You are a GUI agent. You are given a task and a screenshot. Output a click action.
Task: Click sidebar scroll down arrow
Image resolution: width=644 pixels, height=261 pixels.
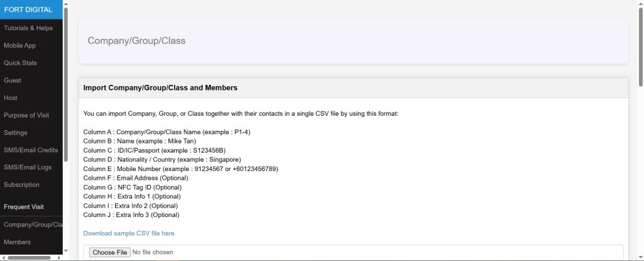pyautogui.click(x=65, y=250)
